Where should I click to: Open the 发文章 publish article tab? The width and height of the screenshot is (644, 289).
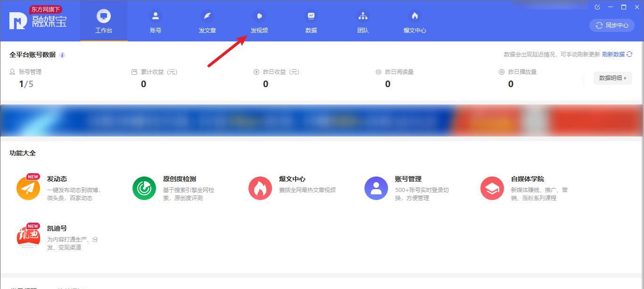coord(207,22)
